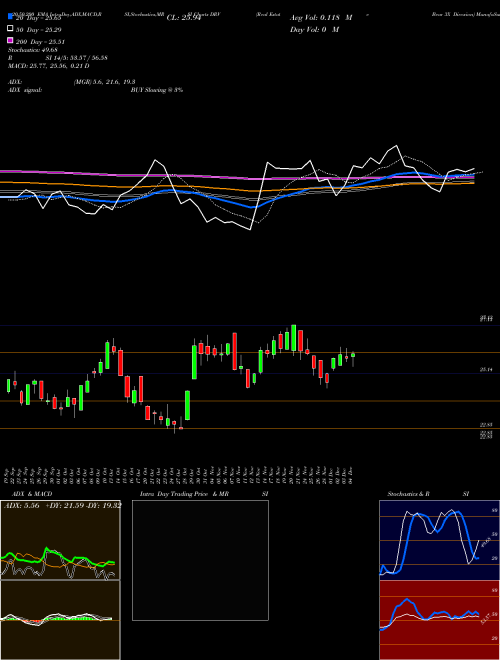Click the 'Stochastics: 49.68' reading
Viewport: 500px width, 660px height.
click(x=32, y=50)
